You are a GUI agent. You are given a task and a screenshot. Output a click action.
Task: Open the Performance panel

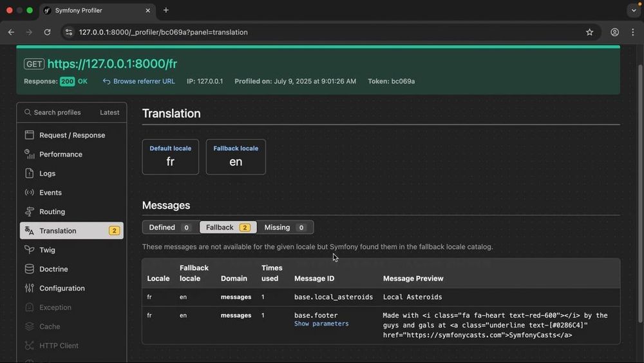71,154
